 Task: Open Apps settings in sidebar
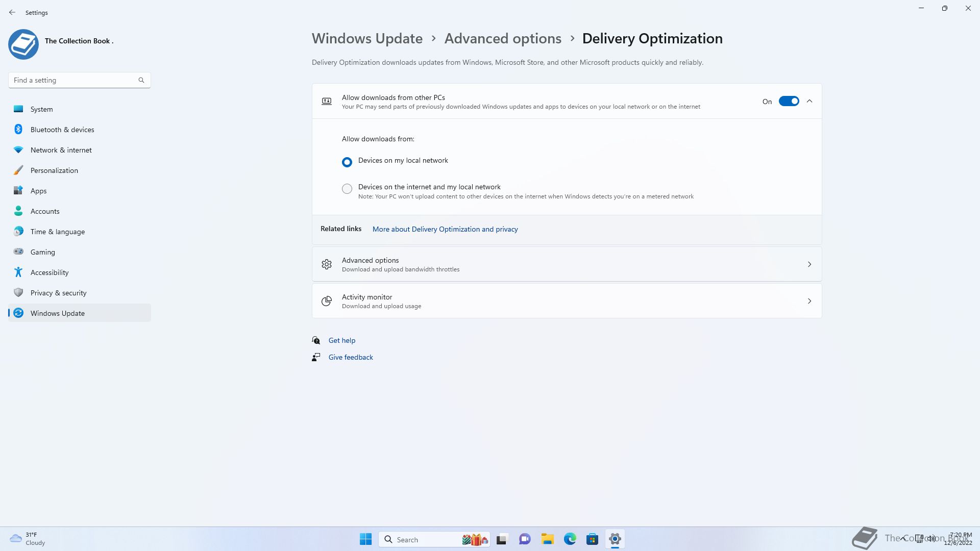point(79,191)
